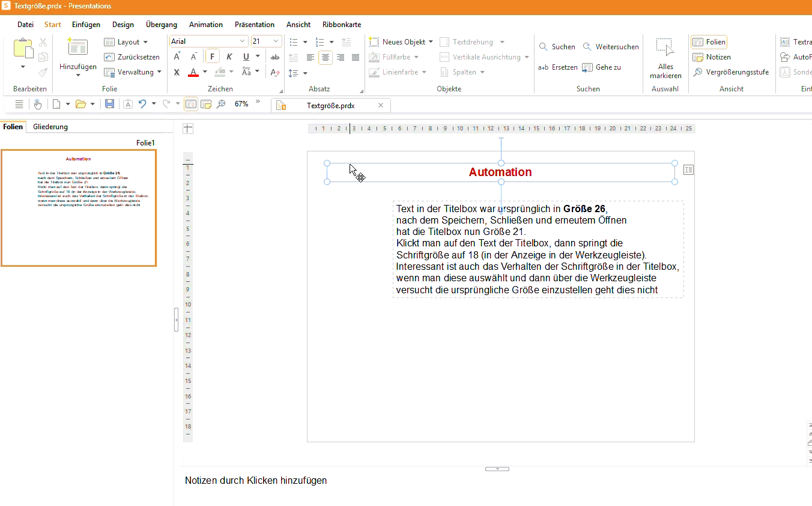Click Vergrößerungsstufe zoom level
Screen dimensions: 812x506
730,72
